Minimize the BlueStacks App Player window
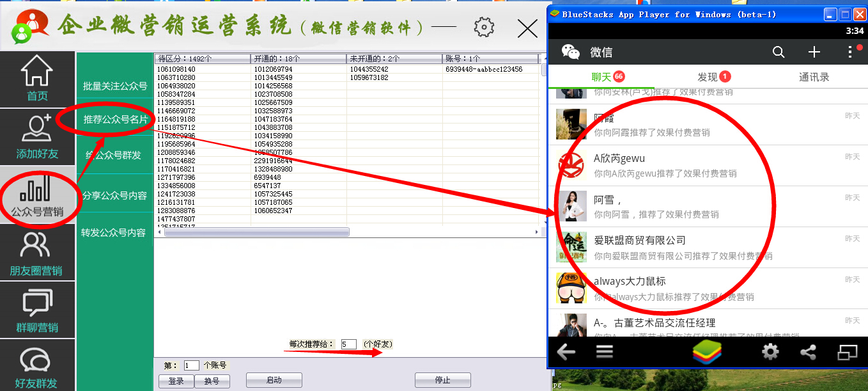The height and width of the screenshot is (391, 868). pyautogui.click(x=830, y=14)
